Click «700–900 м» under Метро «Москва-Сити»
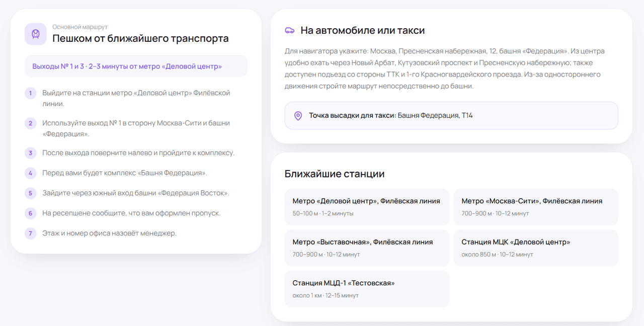Image resolution: width=644 pixels, height=326 pixels. coord(477,213)
